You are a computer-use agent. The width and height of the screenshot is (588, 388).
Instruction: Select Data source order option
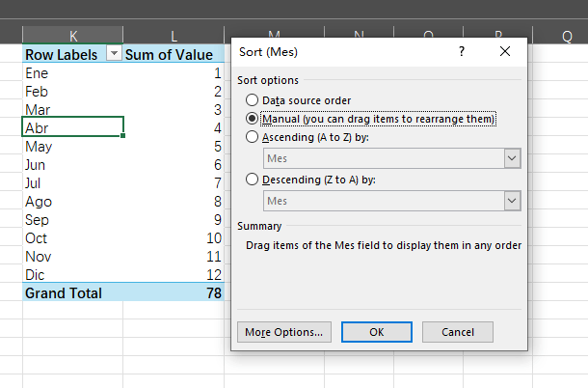(253, 100)
